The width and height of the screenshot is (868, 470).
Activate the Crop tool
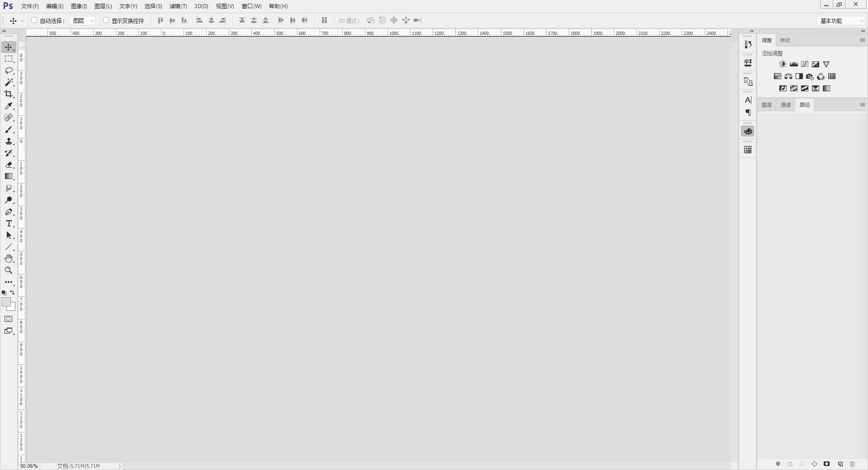click(x=9, y=94)
